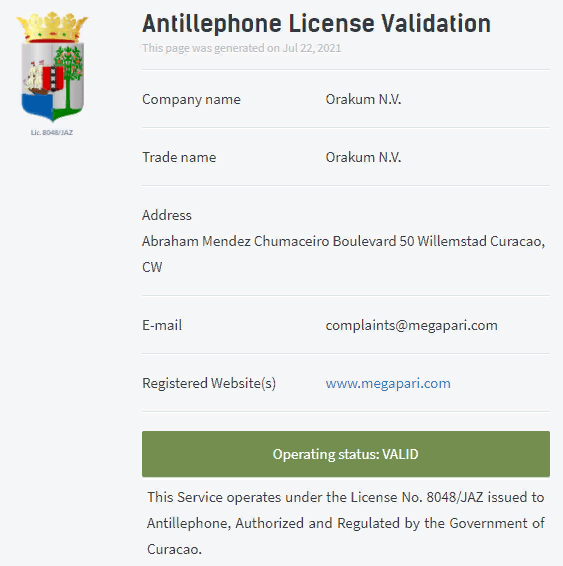Click the page generated on Jul 22, 2021 text
Image resolution: width=563 pixels, height=566 pixels.
241,48
